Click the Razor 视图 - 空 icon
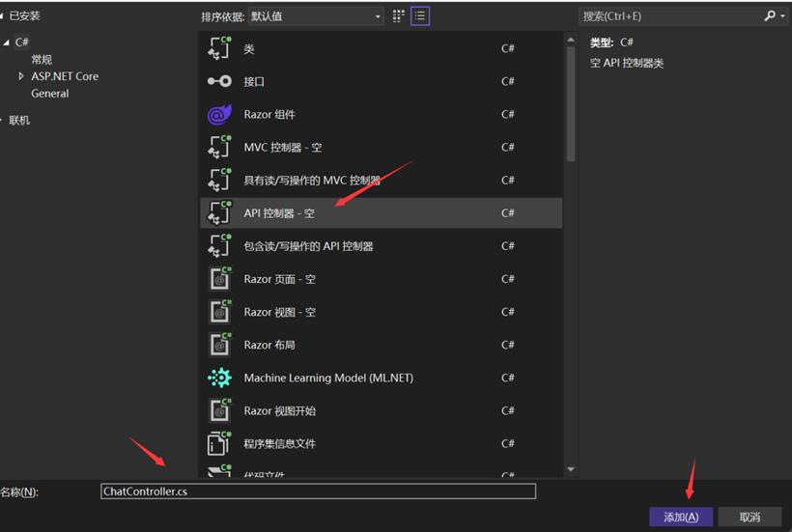Image resolution: width=792 pixels, height=532 pixels. point(219,312)
